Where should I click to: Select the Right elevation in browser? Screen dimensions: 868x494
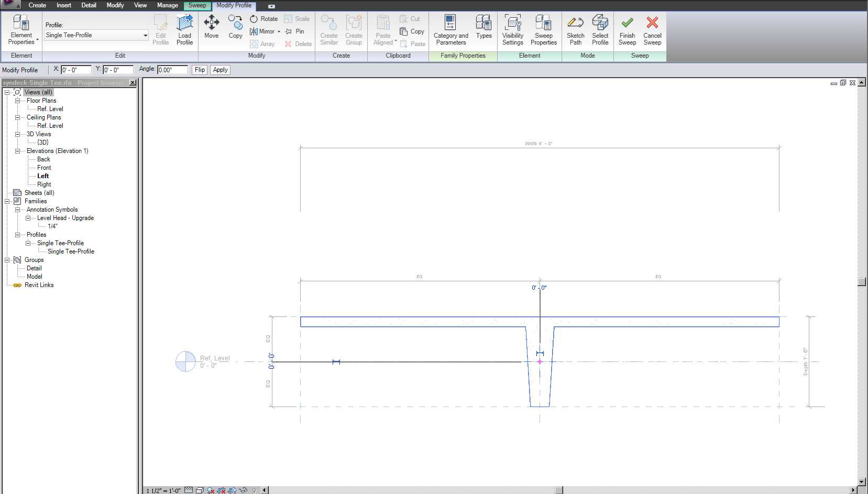pyautogui.click(x=44, y=184)
